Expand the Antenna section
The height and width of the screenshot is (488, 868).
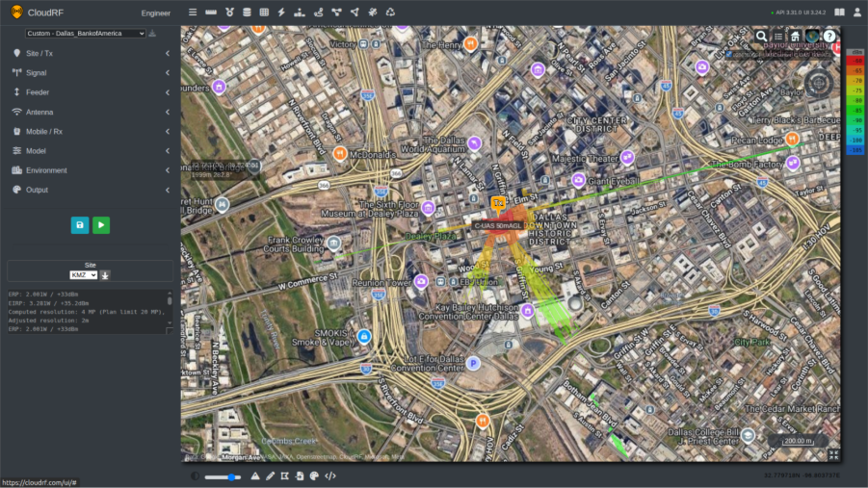click(91, 112)
